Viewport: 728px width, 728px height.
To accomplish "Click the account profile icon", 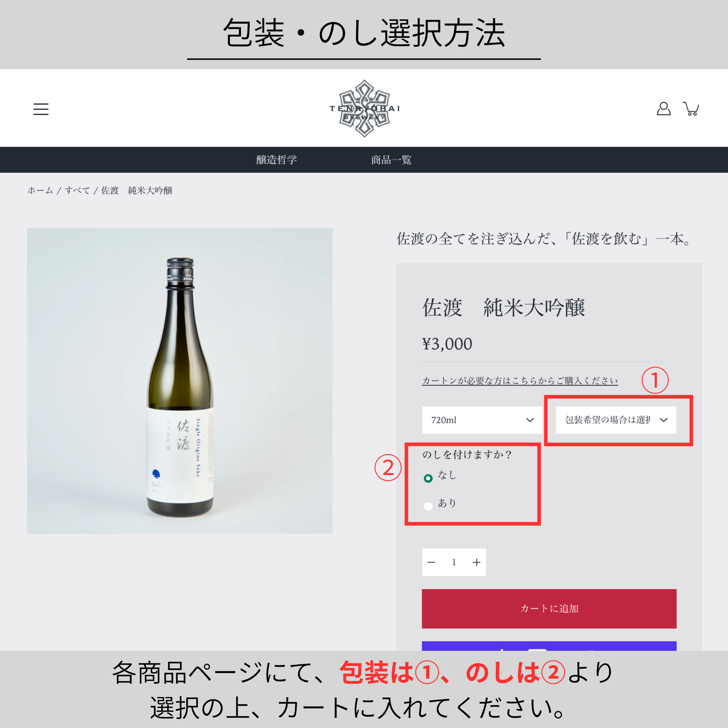I will pyautogui.click(x=663, y=109).
